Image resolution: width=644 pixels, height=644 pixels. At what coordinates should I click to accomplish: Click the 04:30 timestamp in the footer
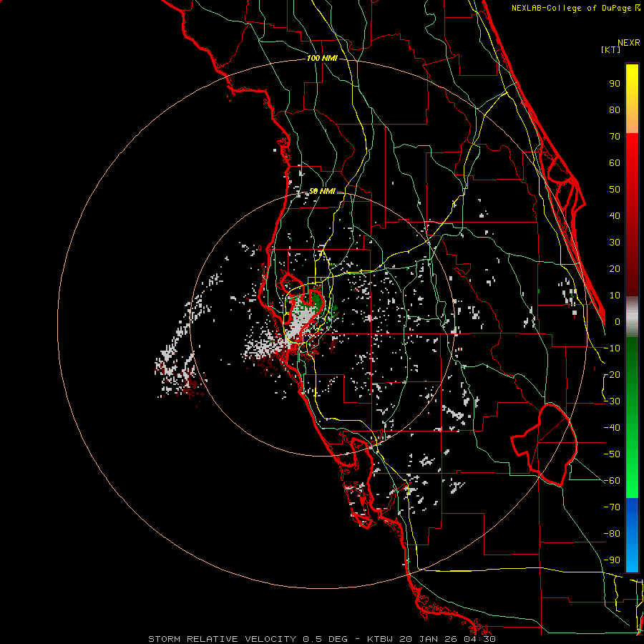click(x=480, y=638)
